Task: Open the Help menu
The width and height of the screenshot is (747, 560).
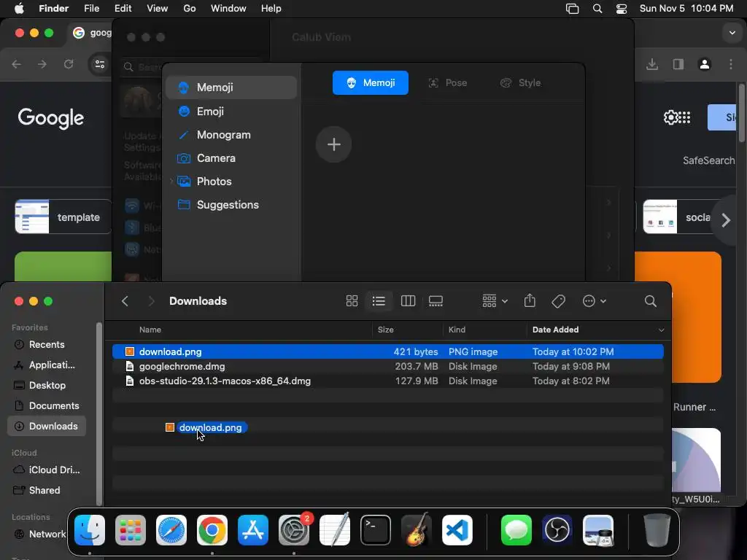Action: [271, 9]
